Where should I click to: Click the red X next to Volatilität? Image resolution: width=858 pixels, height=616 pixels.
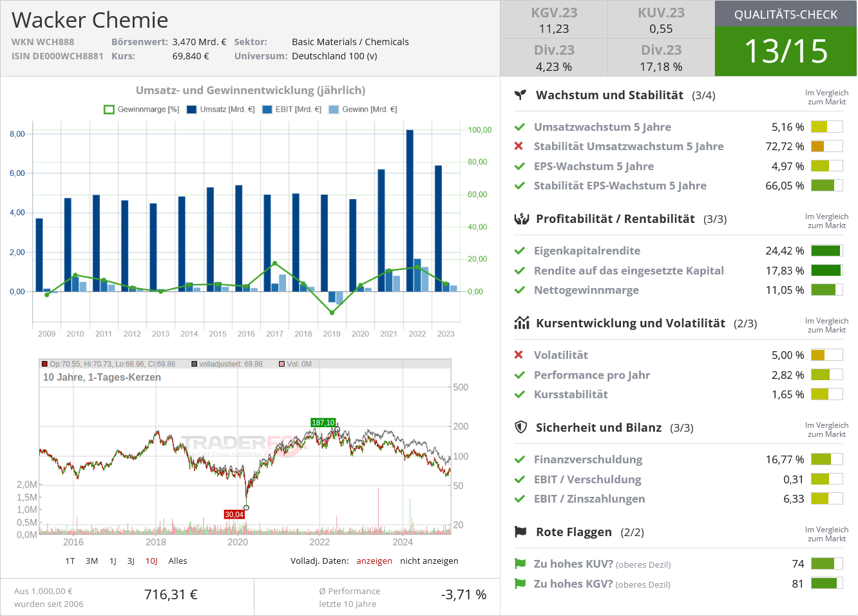pyautogui.click(x=519, y=355)
